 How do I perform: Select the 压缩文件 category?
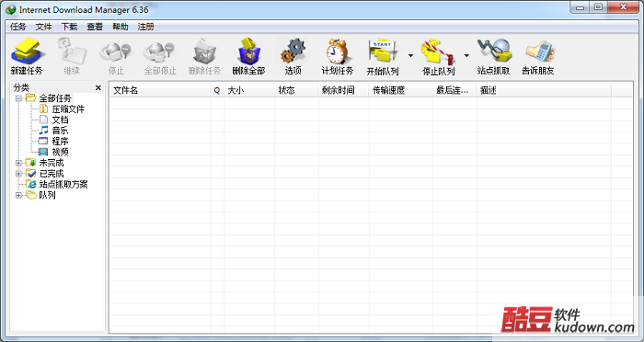[68, 109]
